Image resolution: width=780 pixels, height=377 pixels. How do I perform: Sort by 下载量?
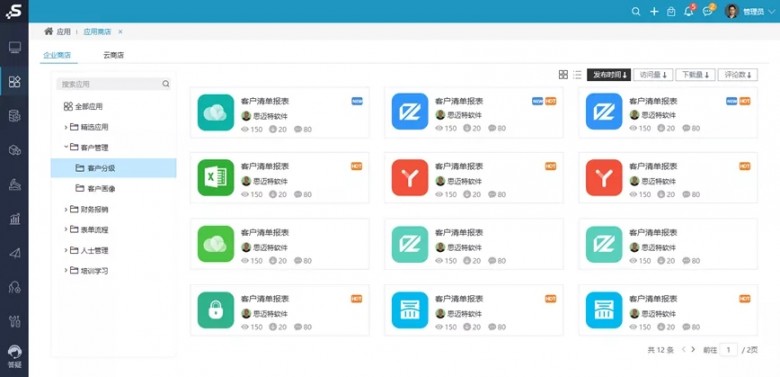click(695, 75)
